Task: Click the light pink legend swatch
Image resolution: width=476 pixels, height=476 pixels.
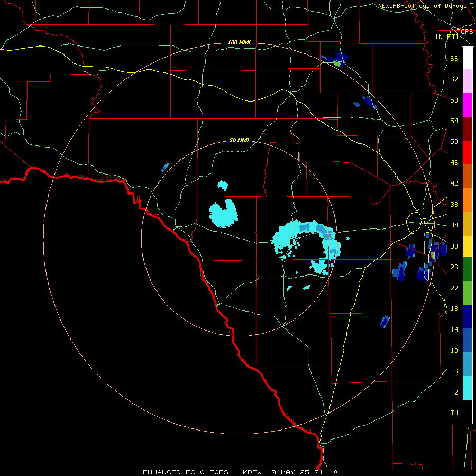Action: pos(467,81)
